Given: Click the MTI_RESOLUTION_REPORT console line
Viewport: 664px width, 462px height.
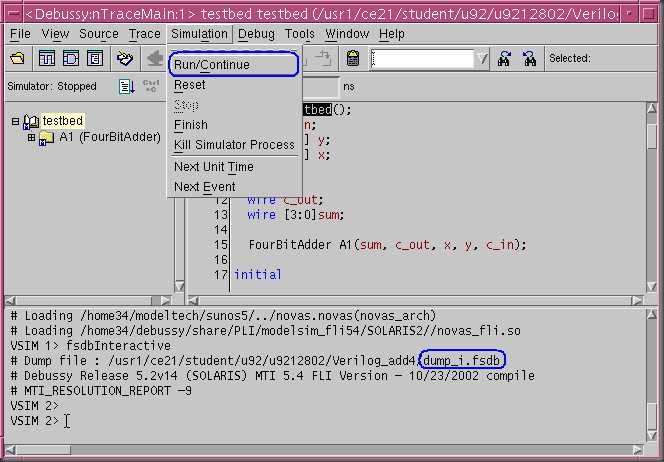Looking at the screenshot, I should pos(101,391).
